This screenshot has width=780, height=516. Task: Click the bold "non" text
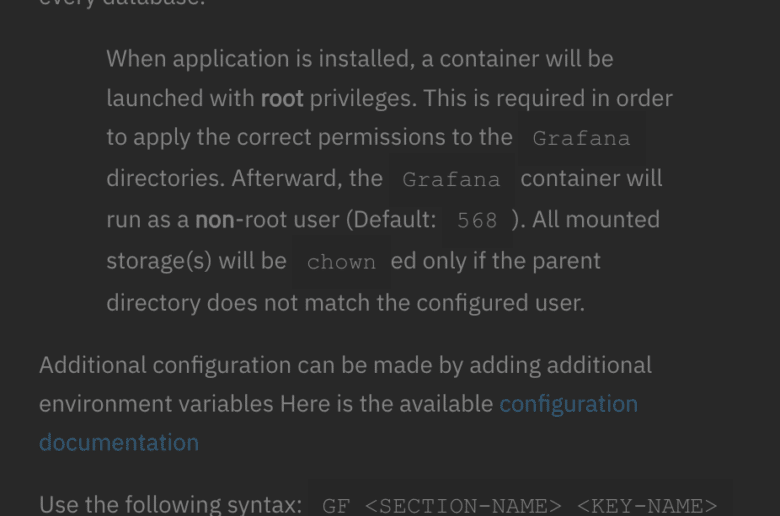click(215, 219)
